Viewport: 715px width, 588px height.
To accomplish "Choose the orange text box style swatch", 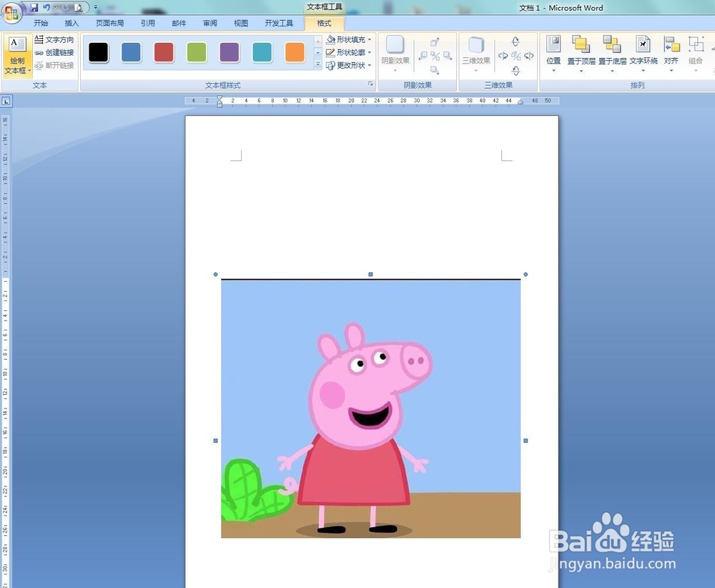I will (295, 52).
